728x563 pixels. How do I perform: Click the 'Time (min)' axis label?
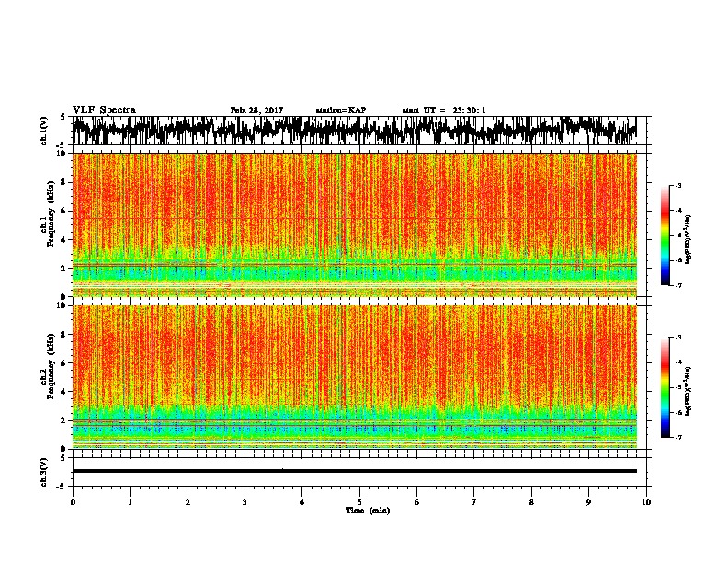point(368,511)
